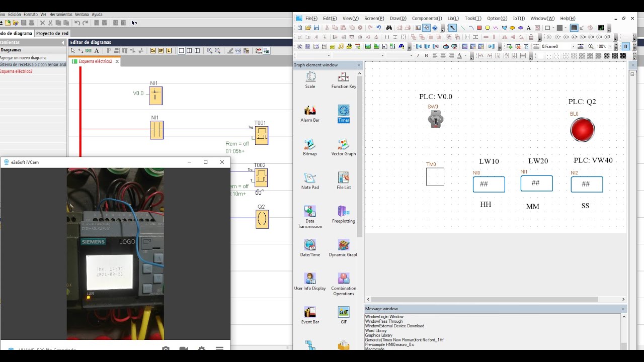
Task: Switch to the Proyecto de red tab
Action: coord(52,33)
